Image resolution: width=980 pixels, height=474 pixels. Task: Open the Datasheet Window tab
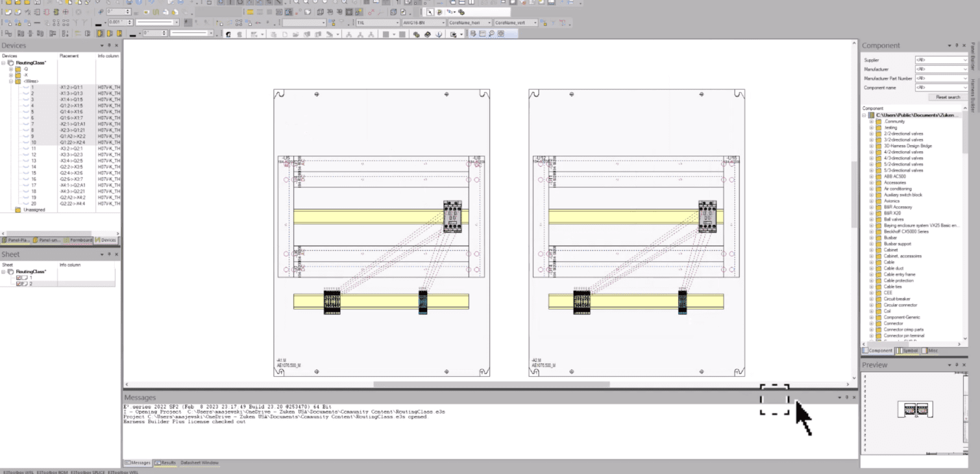(x=199, y=463)
